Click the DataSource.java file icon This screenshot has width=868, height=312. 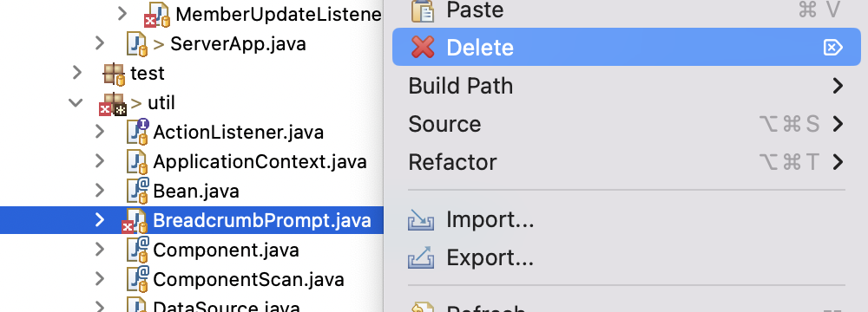pyautogui.click(x=137, y=305)
